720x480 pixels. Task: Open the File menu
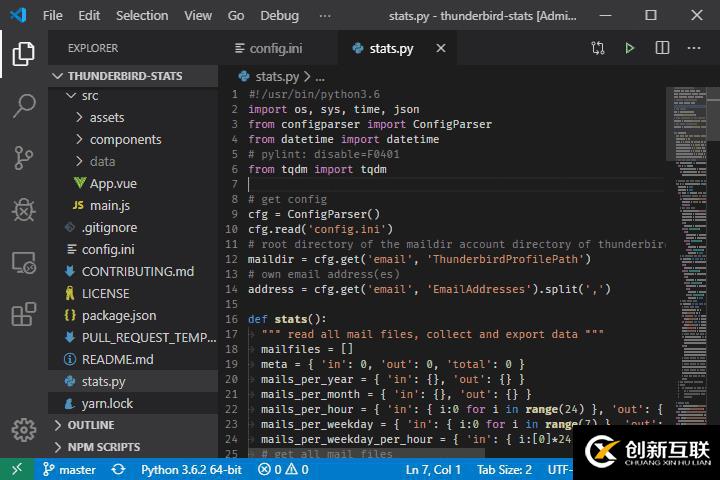click(x=52, y=16)
